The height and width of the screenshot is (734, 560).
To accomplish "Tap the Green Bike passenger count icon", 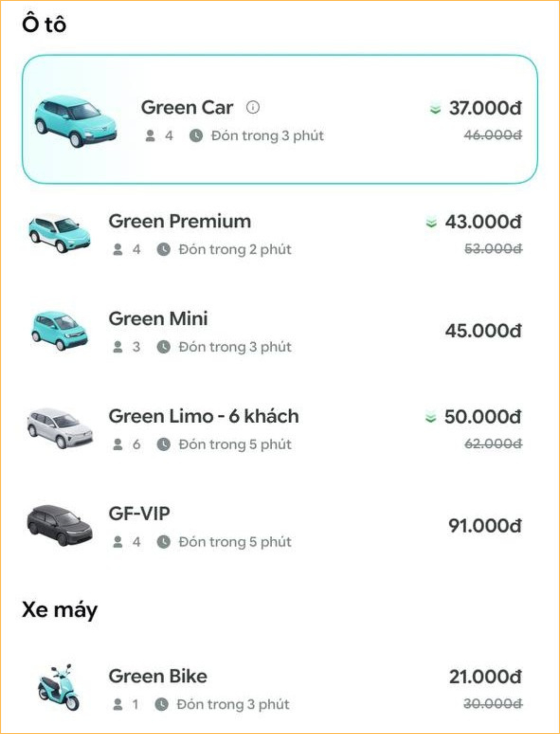I will (118, 704).
